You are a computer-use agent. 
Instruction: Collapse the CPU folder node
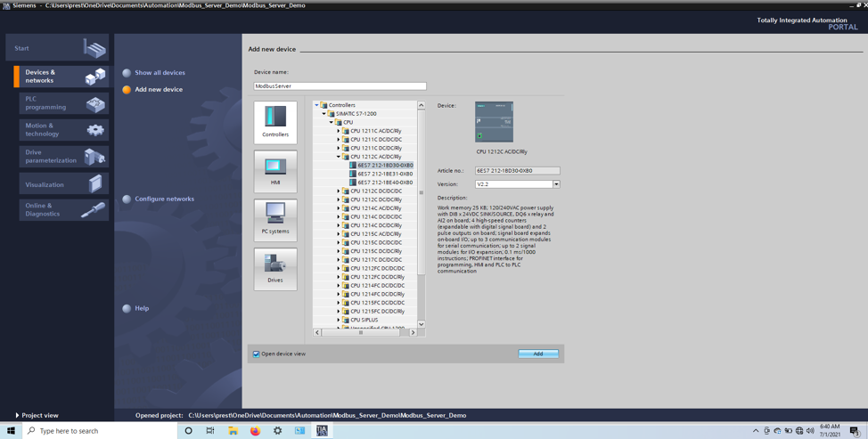pos(332,122)
